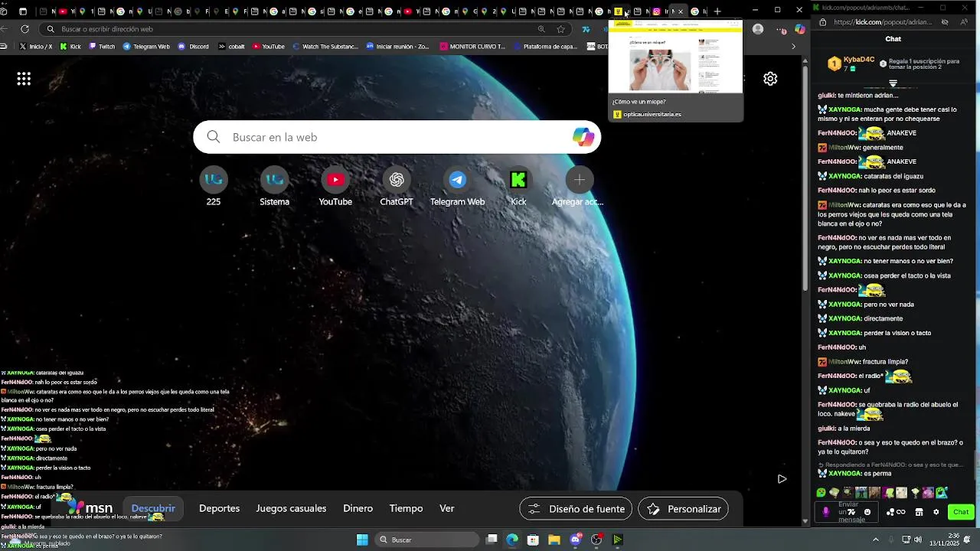Open the notifications bell in the system tray
Viewport: 980px width, 551px height.
(967, 540)
